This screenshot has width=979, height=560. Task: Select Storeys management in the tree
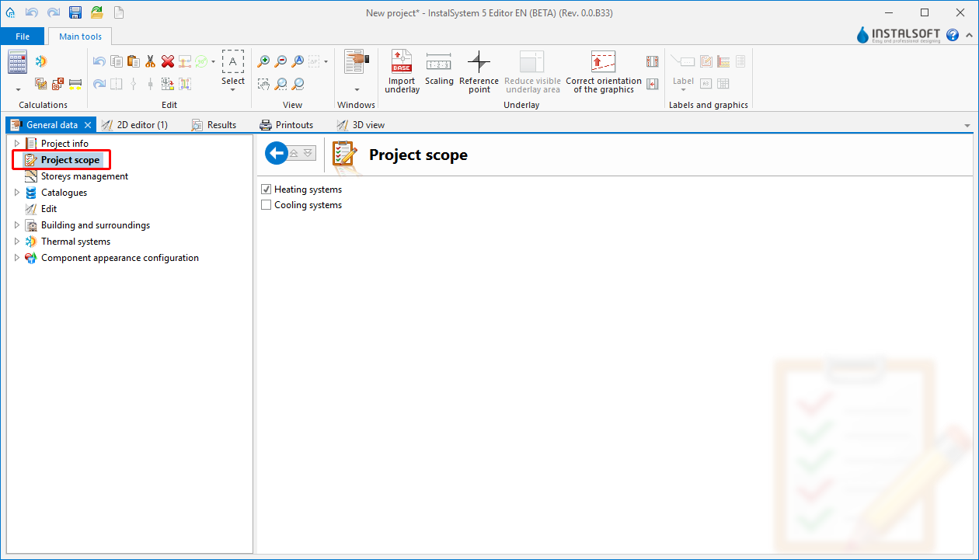pos(84,176)
